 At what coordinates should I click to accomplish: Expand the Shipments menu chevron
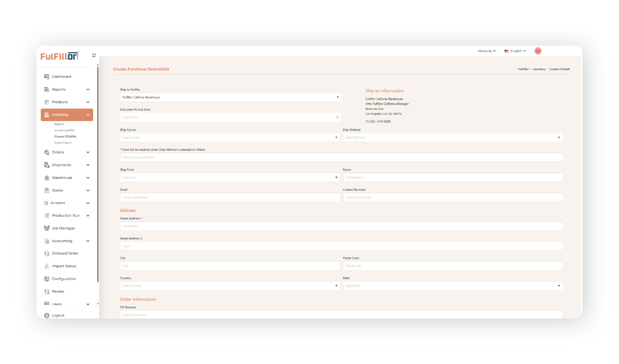88,165
